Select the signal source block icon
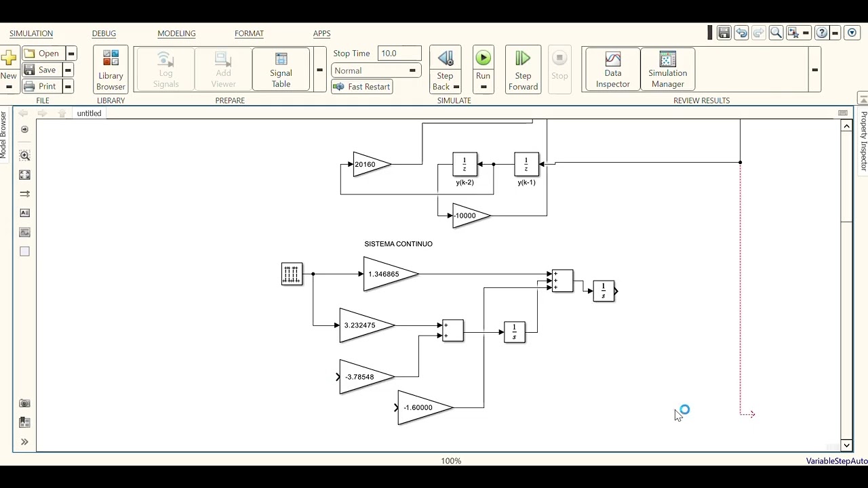This screenshot has width=868, height=488. point(292,274)
